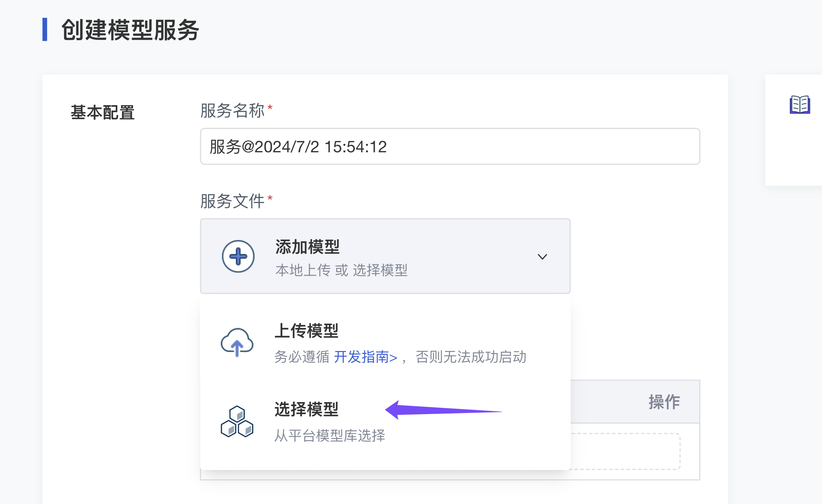The image size is (822, 504).
Task: Open the 开发指南 link
Action: click(x=365, y=357)
